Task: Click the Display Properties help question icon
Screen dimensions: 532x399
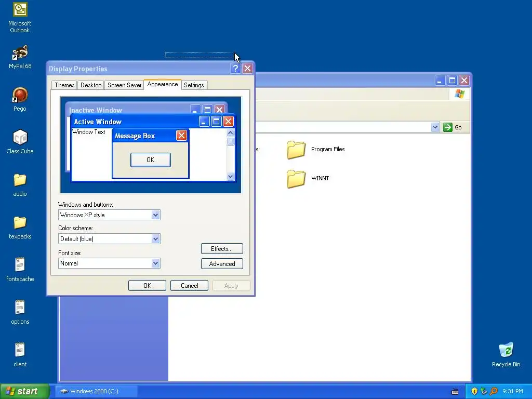Action: pyautogui.click(x=235, y=69)
